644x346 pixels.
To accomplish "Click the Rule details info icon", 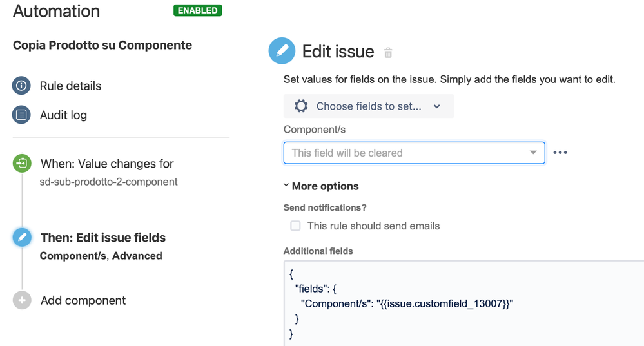I will (21, 86).
